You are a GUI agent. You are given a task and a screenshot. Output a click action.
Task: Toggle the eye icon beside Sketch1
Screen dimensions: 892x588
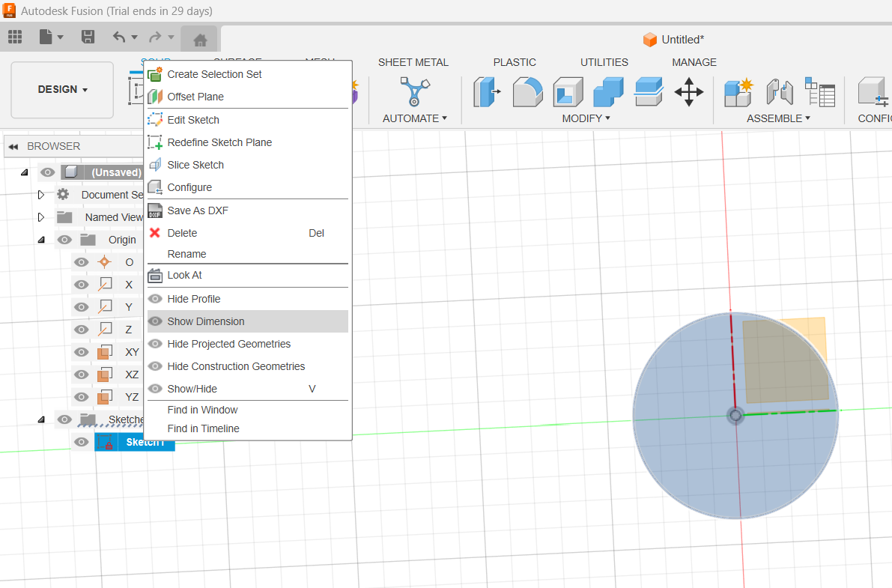pos(82,442)
